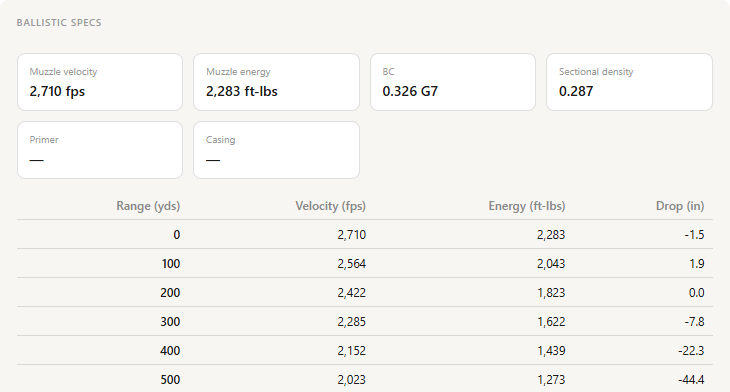Click the Sectional density card

[x=629, y=82]
